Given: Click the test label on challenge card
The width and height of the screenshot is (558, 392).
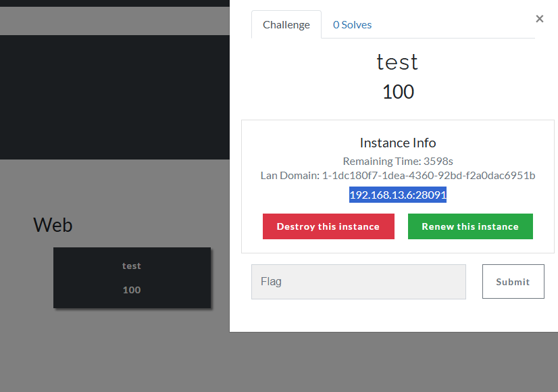Looking at the screenshot, I should (x=132, y=266).
